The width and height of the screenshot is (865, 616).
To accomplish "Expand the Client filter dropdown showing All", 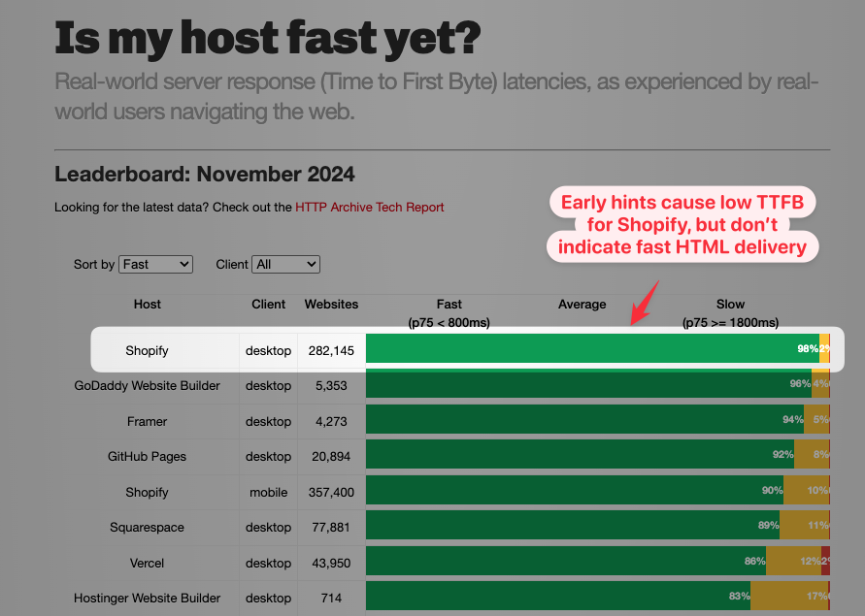I will tap(285, 264).
